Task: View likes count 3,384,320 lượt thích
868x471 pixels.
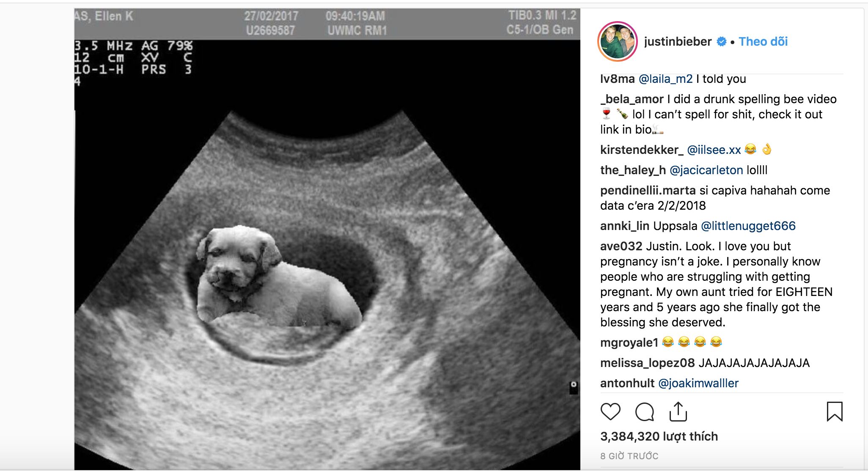Action: (x=659, y=436)
